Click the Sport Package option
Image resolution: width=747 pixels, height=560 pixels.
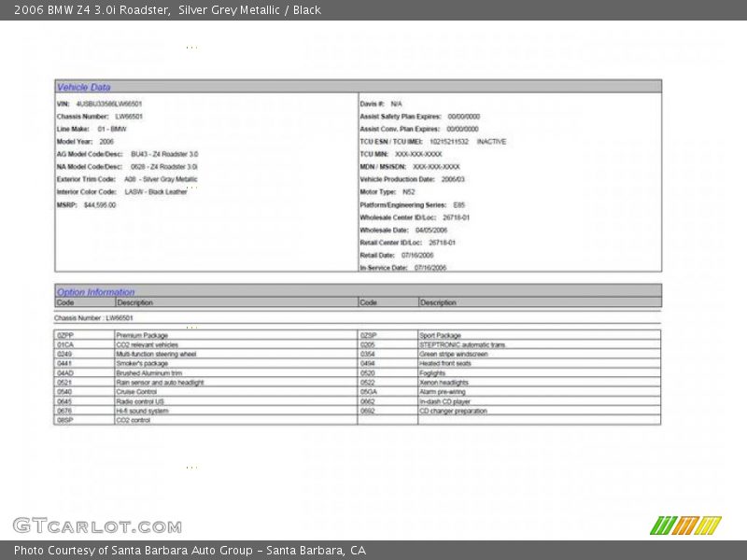point(440,335)
